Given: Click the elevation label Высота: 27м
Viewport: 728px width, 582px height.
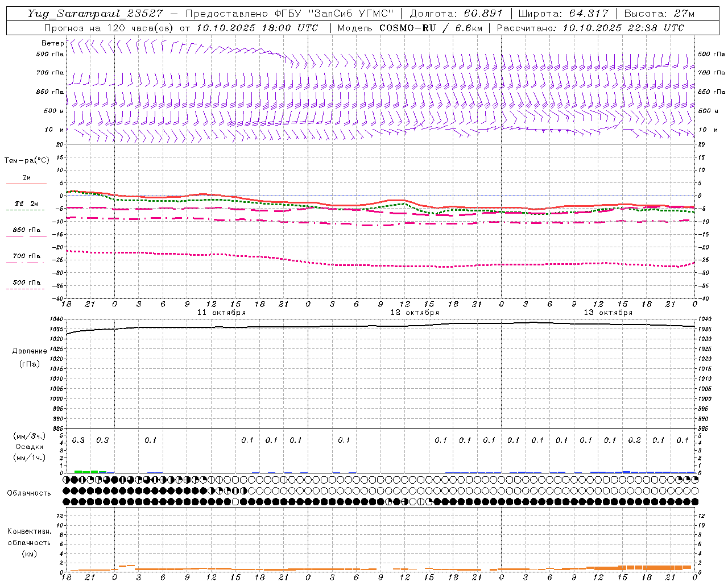Looking at the screenshot, I should (659, 14).
